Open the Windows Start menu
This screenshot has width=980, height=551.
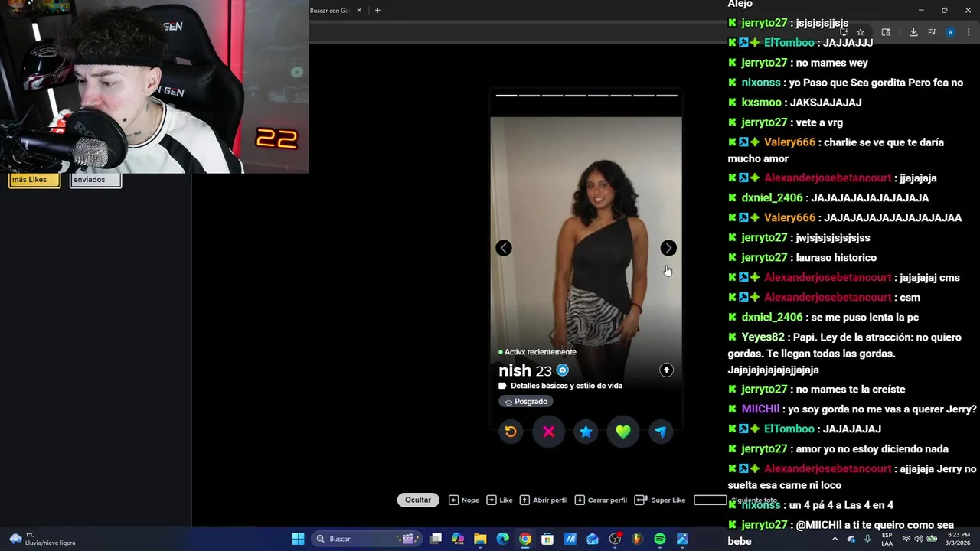click(298, 539)
